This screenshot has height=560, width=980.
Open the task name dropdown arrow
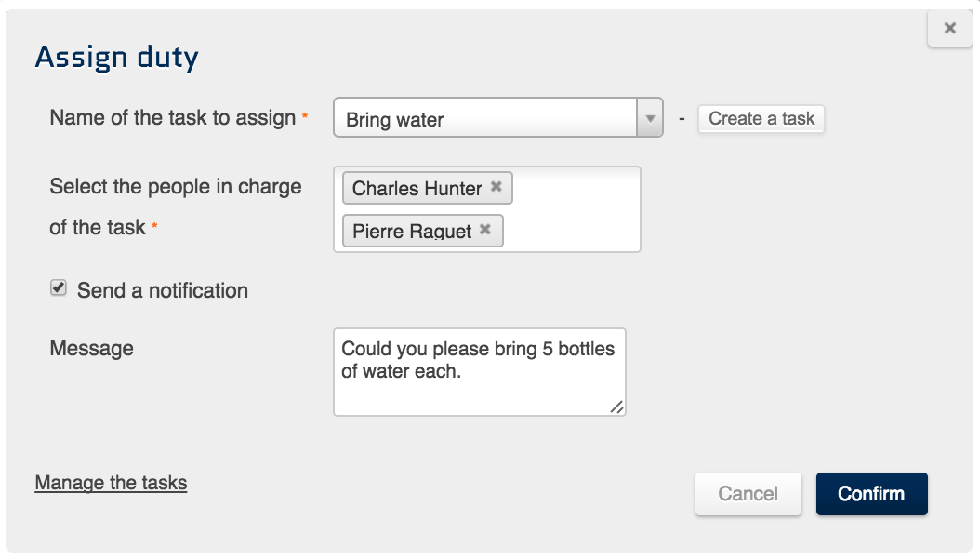[650, 119]
